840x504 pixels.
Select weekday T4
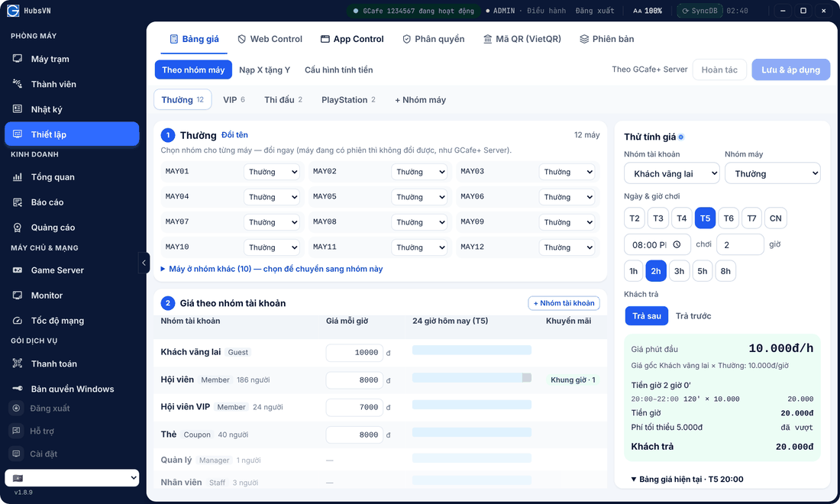pos(681,218)
